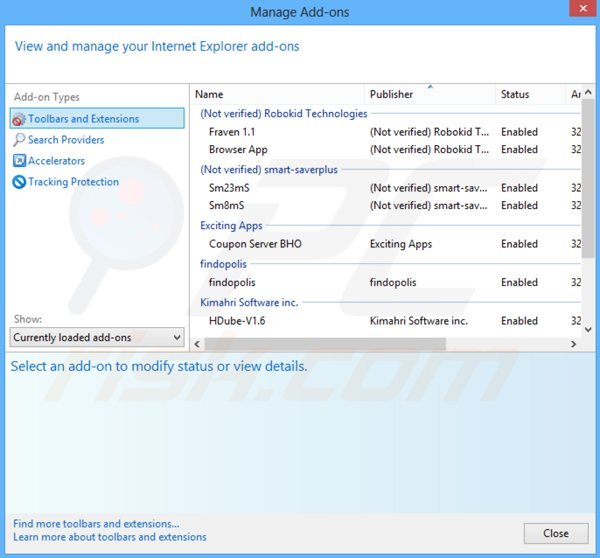Click the Exciting Apps group header
Image resolution: width=600 pixels, height=558 pixels.
pyautogui.click(x=231, y=226)
